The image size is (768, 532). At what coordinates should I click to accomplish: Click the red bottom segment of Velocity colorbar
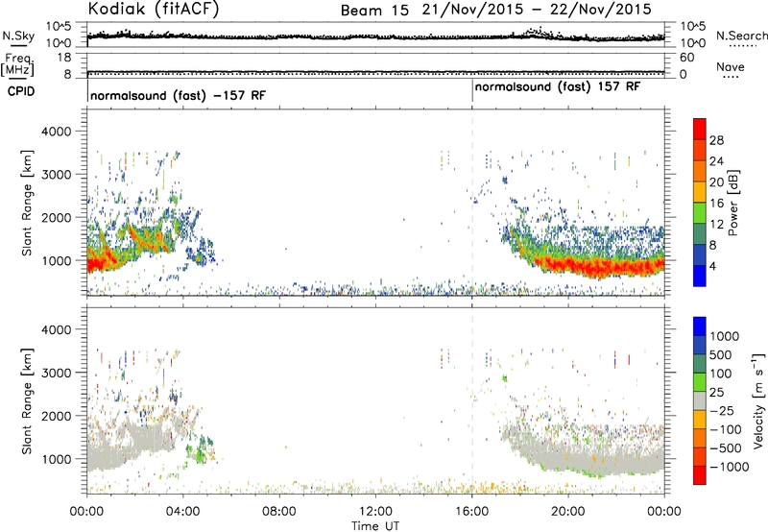coord(700,475)
